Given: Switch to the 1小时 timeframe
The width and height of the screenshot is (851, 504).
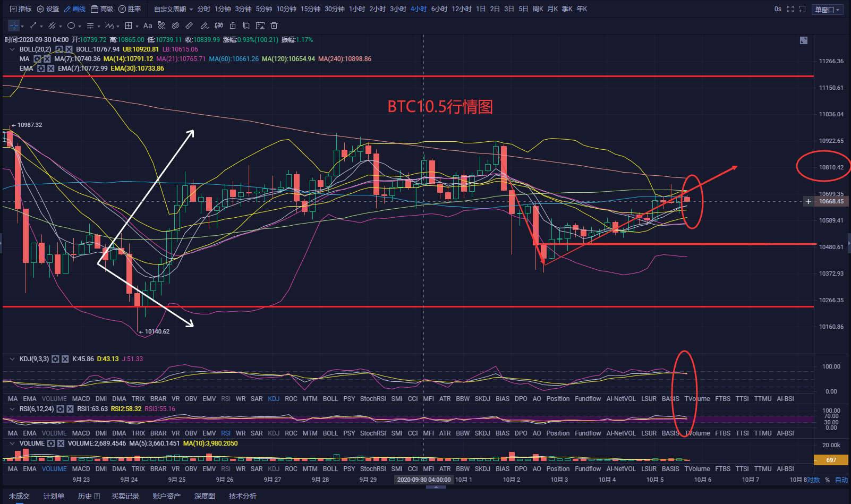Looking at the screenshot, I should coord(357,9).
